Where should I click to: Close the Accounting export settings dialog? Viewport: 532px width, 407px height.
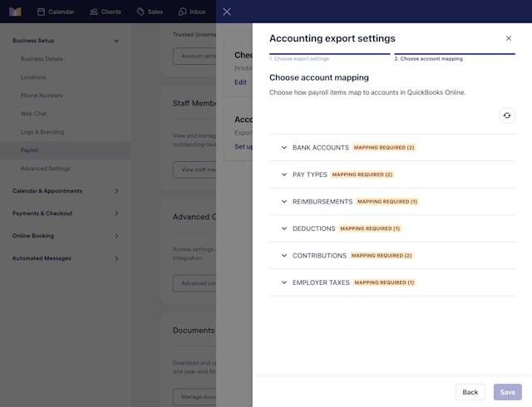(x=508, y=38)
